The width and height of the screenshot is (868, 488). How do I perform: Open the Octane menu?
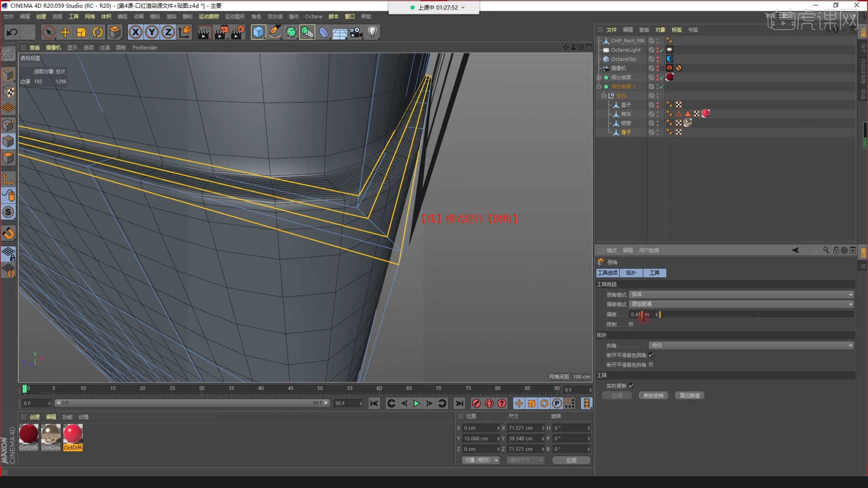point(314,17)
